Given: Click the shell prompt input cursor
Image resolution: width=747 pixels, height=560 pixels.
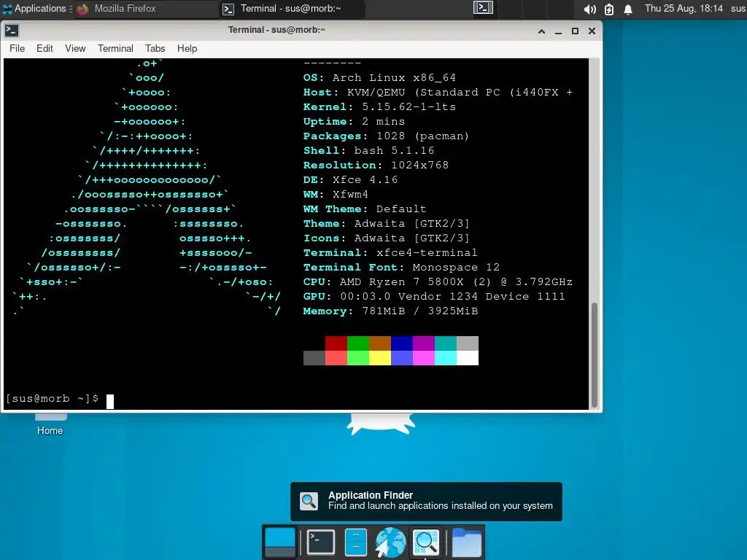Looking at the screenshot, I should pyautogui.click(x=110, y=401).
